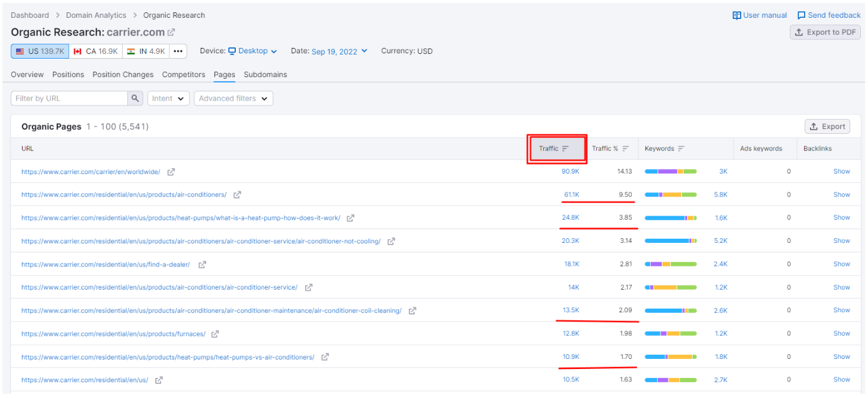Click the 3K keywords value
This screenshot has height=398, width=868.
click(x=723, y=172)
